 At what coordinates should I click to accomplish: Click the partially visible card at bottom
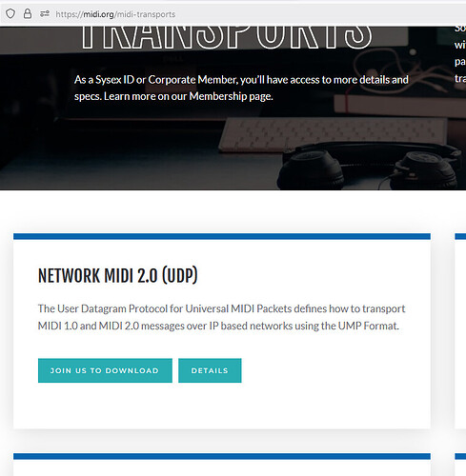222,465
